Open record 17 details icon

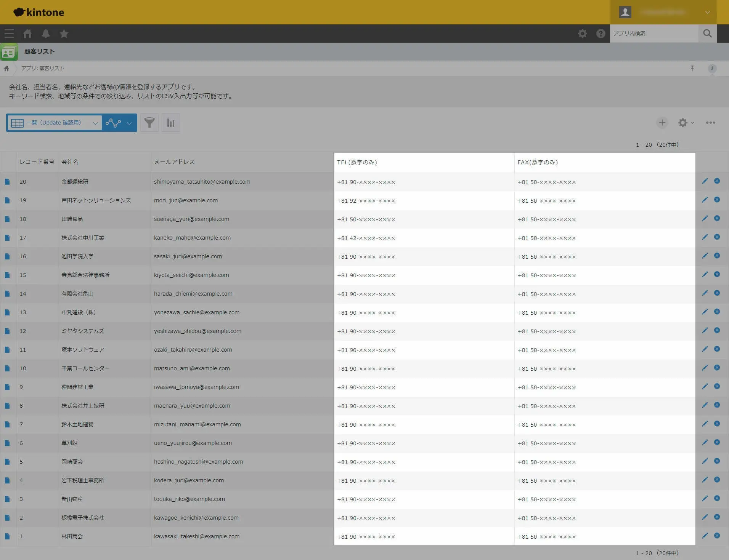tap(7, 238)
